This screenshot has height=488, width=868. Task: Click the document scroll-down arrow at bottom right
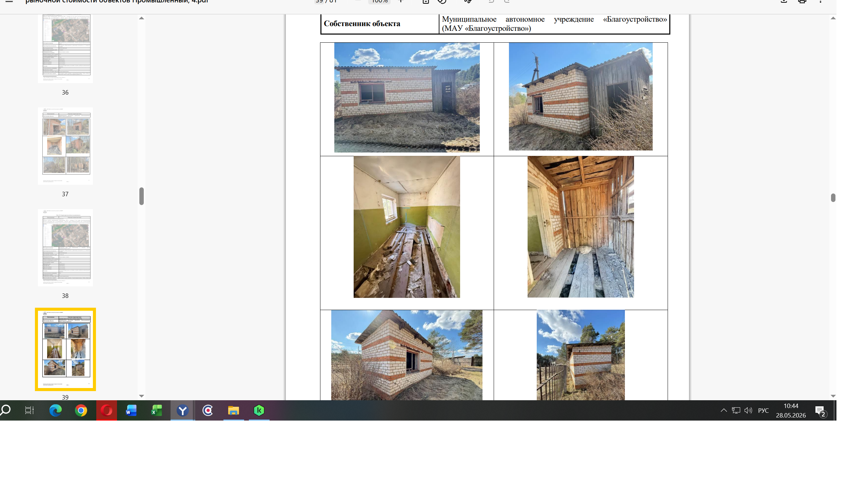click(x=833, y=396)
